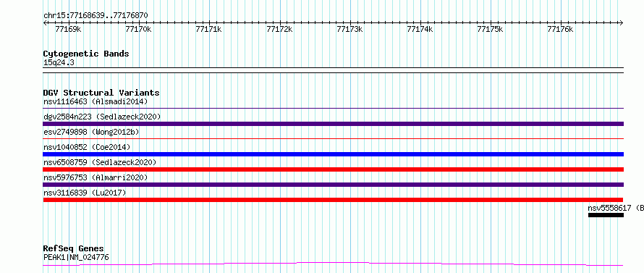Click the 77175k ruler tick label
Viewport: 644px width, 273px height.
[x=490, y=29]
